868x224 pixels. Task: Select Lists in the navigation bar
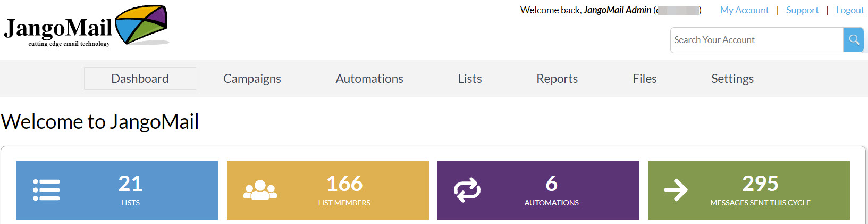click(x=470, y=79)
